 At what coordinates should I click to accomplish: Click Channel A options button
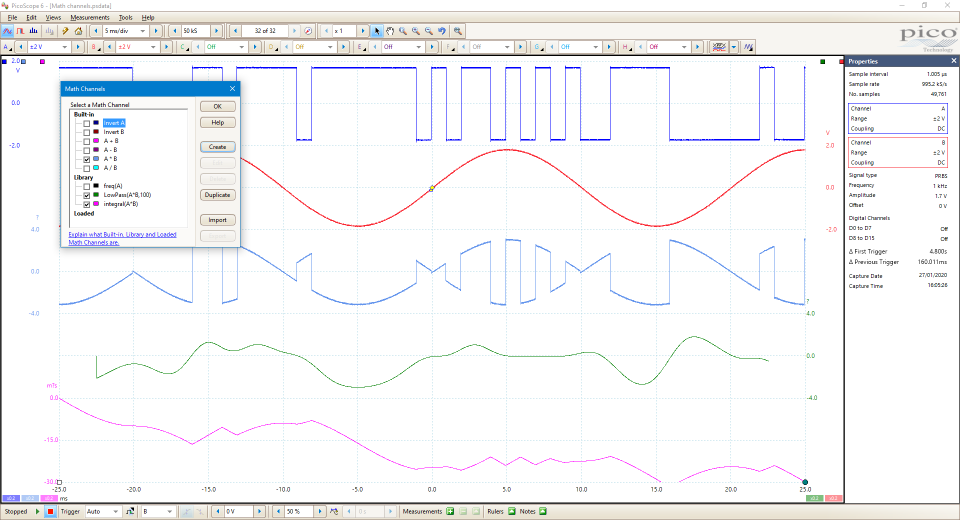tap(7, 47)
